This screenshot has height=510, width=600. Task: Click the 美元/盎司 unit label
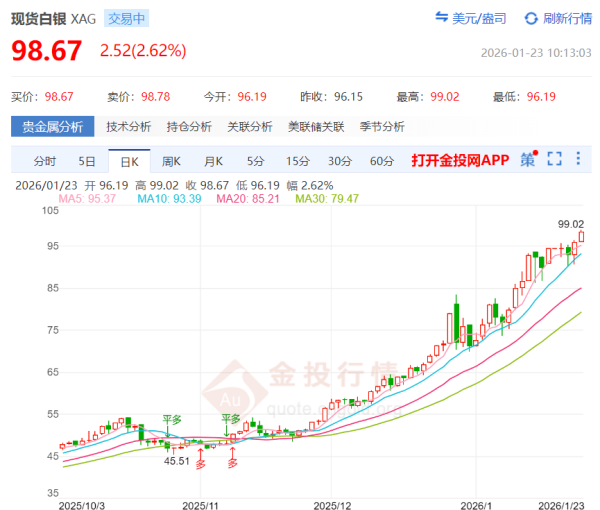(479, 18)
